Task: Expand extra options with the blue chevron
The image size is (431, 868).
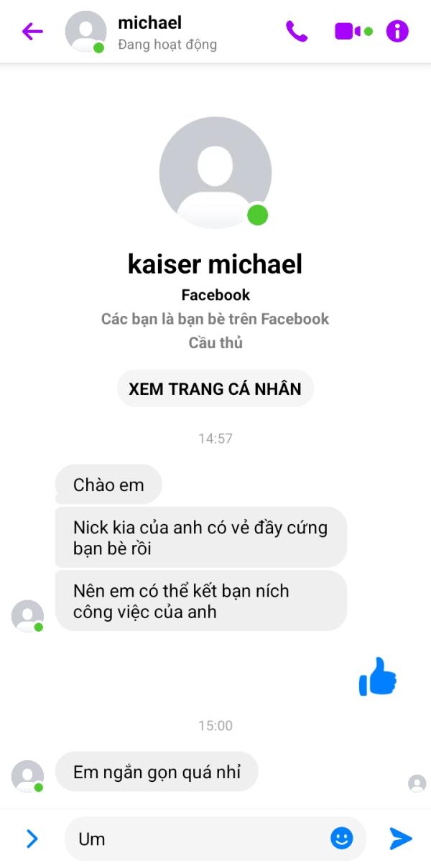Action: tap(32, 838)
